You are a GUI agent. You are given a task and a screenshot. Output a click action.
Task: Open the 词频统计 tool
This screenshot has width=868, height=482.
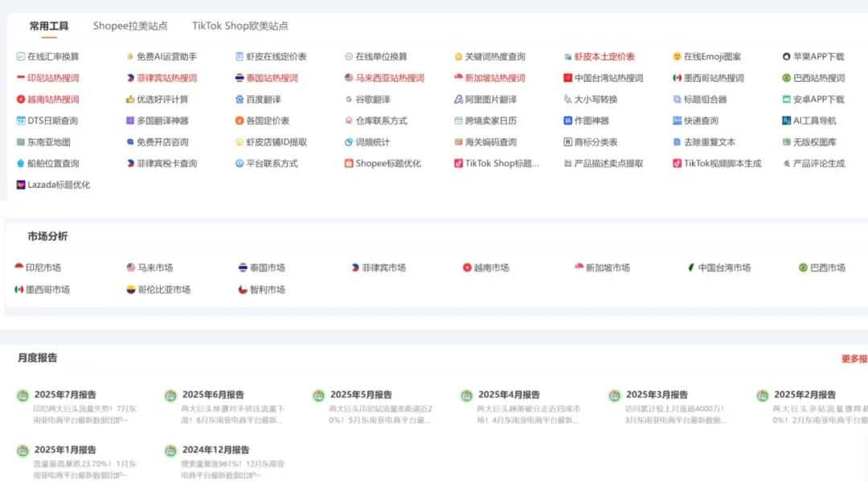[x=373, y=142]
